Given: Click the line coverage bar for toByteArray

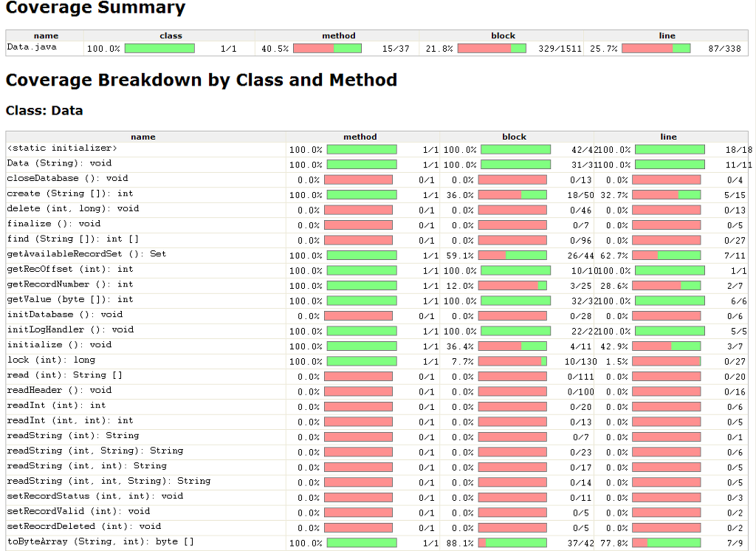Looking at the screenshot, I should click(666, 543).
